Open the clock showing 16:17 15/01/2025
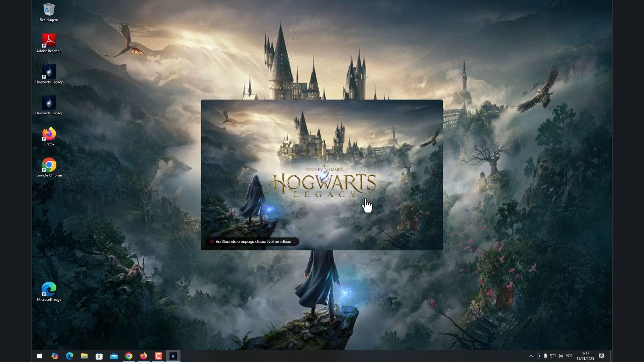This screenshot has width=644, height=362. (x=585, y=356)
